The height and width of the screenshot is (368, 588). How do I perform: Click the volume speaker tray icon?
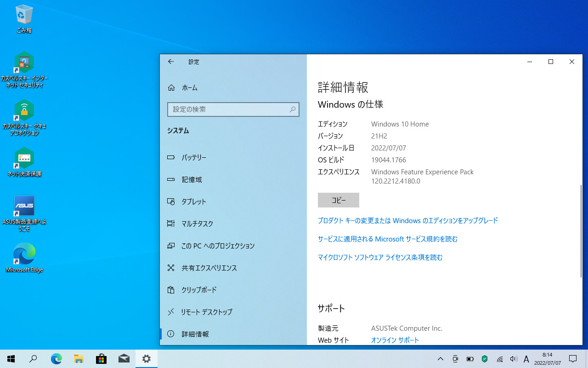click(514, 359)
